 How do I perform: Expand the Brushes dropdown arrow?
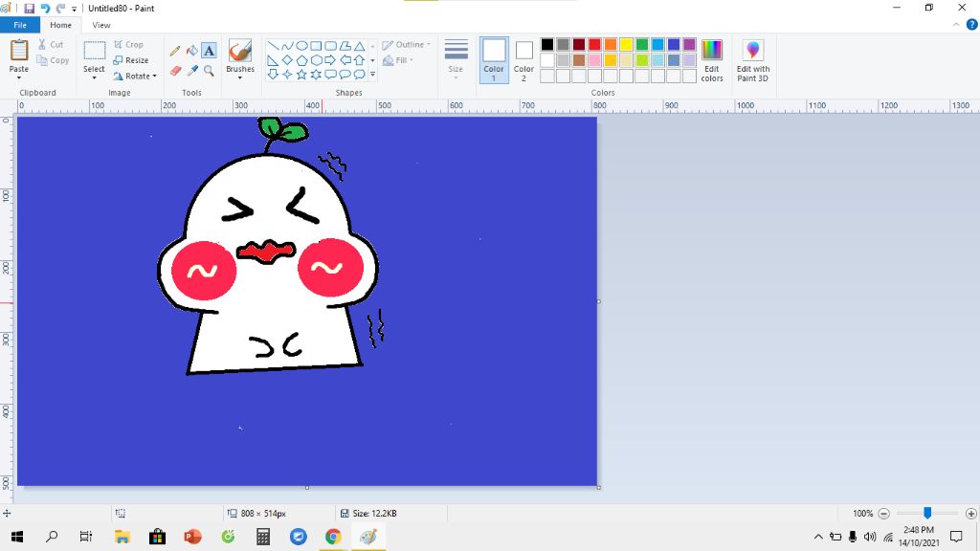[240, 78]
